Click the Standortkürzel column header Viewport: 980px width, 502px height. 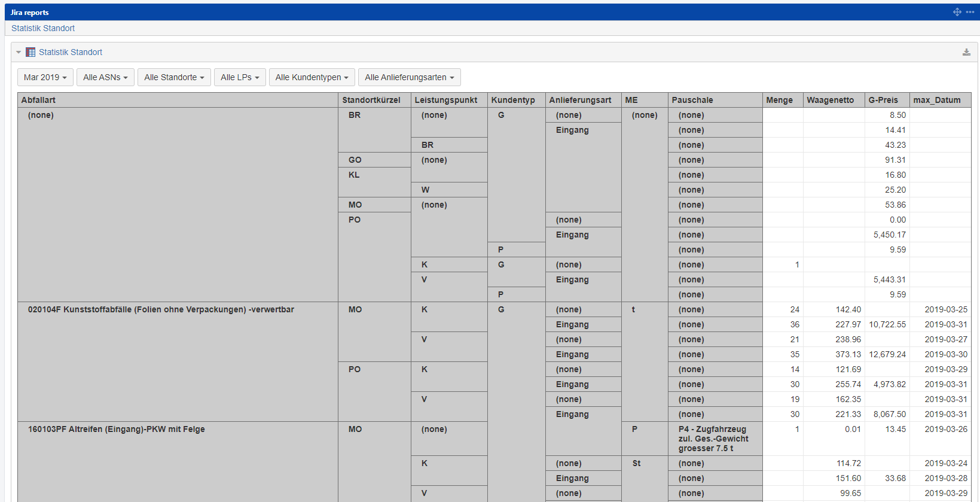point(375,100)
